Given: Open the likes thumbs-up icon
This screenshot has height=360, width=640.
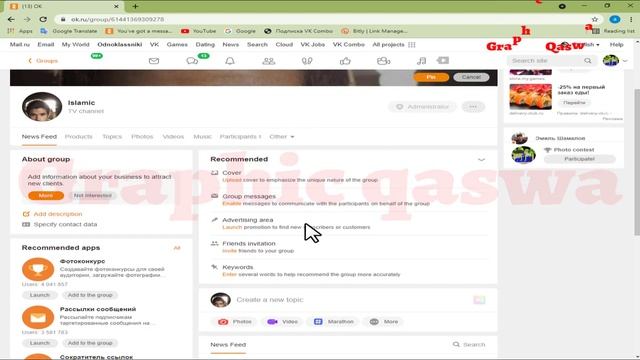Looking at the screenshot, I should click(345, 61).
